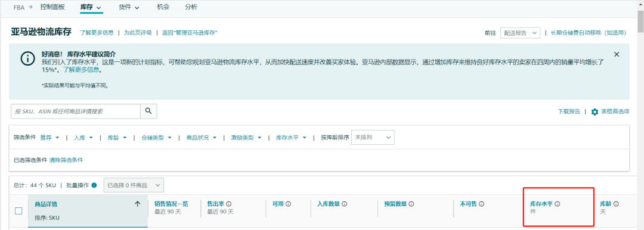Click the SKU/ASIN search input field
The image size is (644, 230).
pos(76,111)
